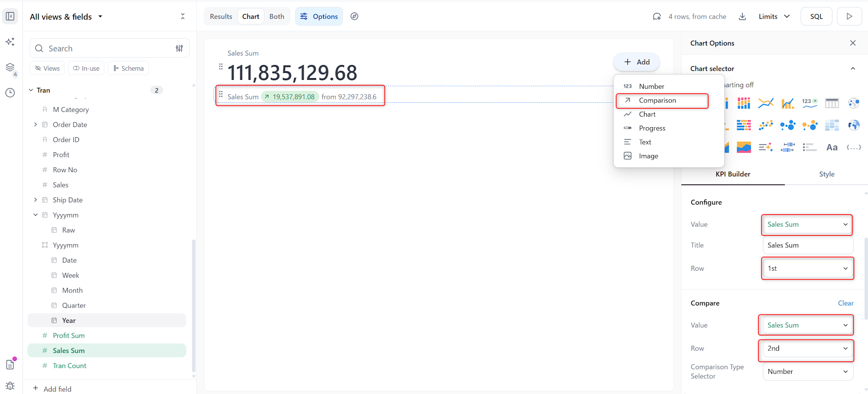Select the AI summary chart type
The height and width of the screenshot is (394, 868).
pyautogui.click(x=766, y=148)
